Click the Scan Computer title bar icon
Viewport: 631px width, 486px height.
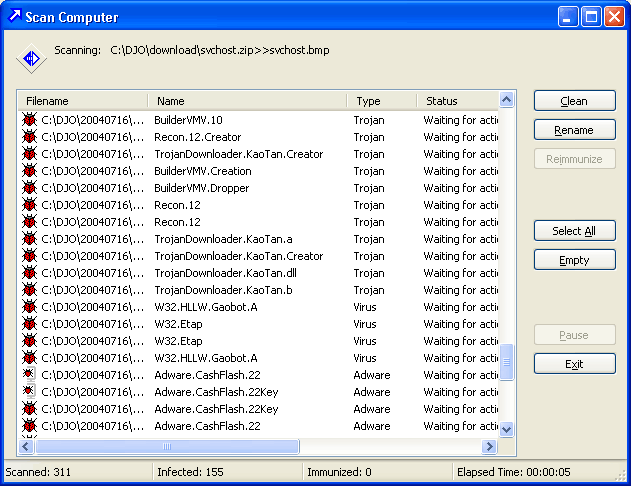13,17
